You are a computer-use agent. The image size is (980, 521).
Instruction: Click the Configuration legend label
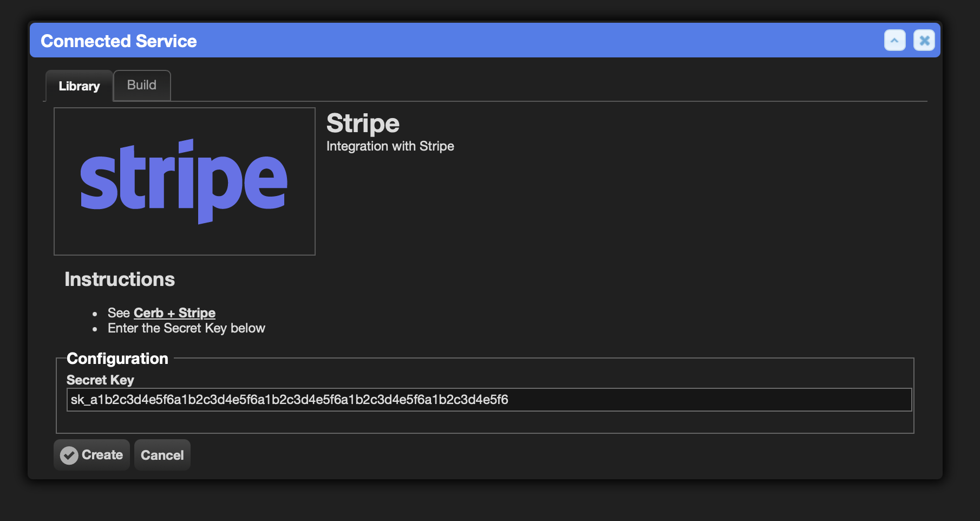tap(117, 359)
